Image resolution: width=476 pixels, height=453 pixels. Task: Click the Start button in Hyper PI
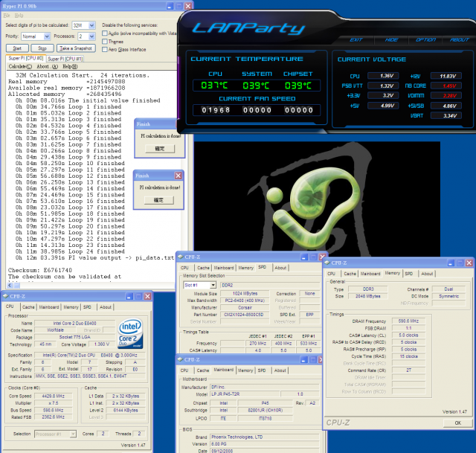pyautogui.click(x=17, y=48)
